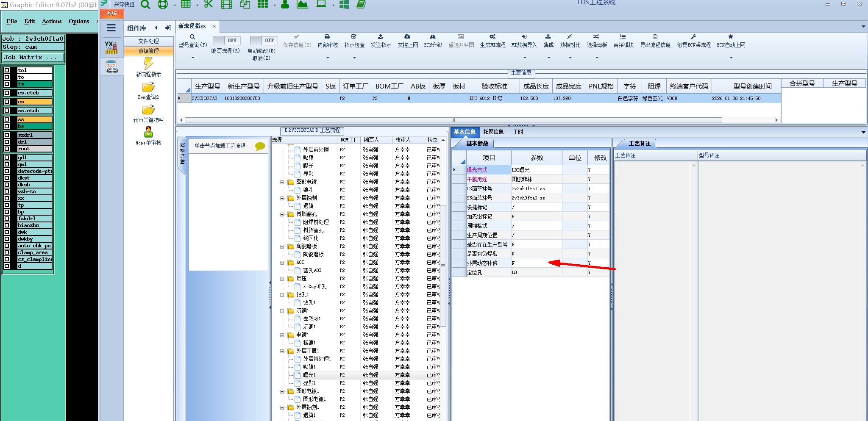This screenshot has width=868, height=421.
Task: Open the Bom查询2 folder icon
Action: pyautogui.click(x=148, y=87)
